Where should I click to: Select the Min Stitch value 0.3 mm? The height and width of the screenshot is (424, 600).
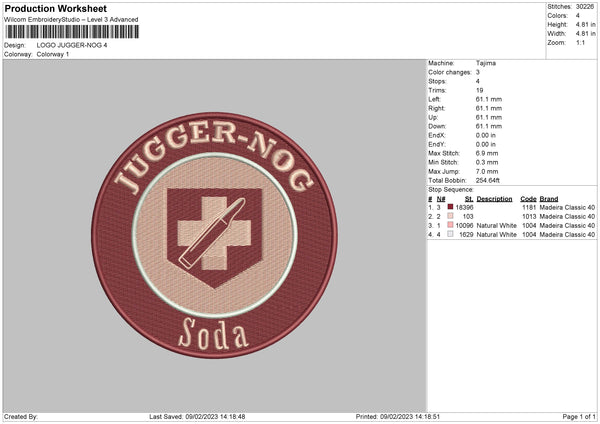pyautogui.click(x=487, y=162)
